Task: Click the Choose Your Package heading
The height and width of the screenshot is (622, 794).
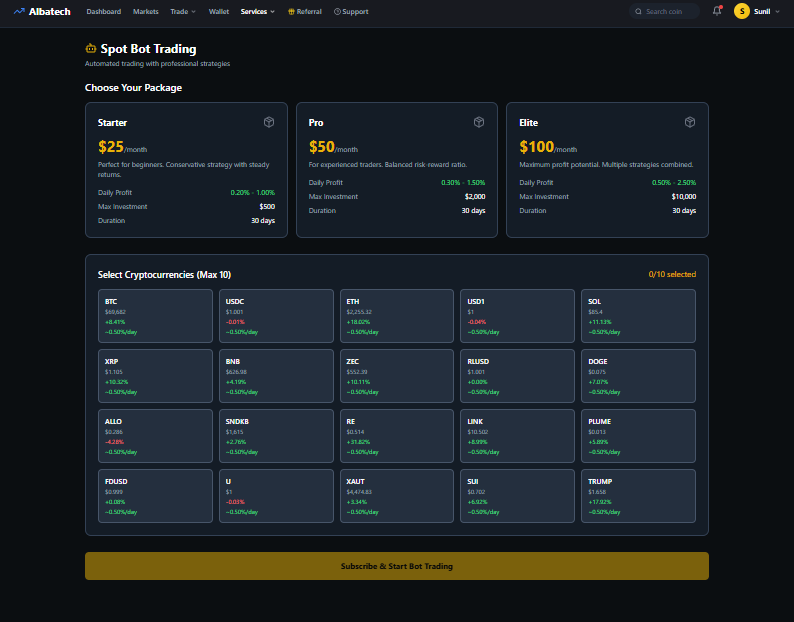Action: click(133, 88)
